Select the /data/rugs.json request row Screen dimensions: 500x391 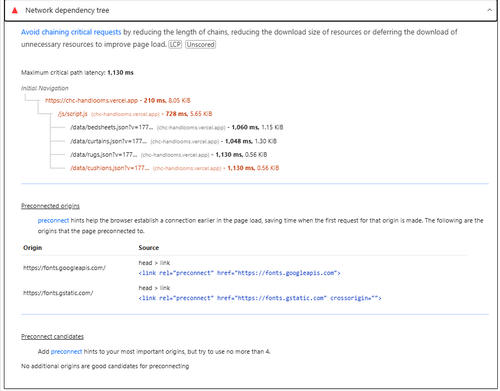tap(168, 155)
